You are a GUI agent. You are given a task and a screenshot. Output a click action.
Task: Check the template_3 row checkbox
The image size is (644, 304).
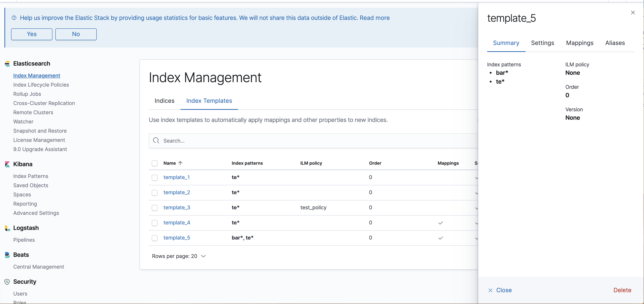tap(155, 208)
